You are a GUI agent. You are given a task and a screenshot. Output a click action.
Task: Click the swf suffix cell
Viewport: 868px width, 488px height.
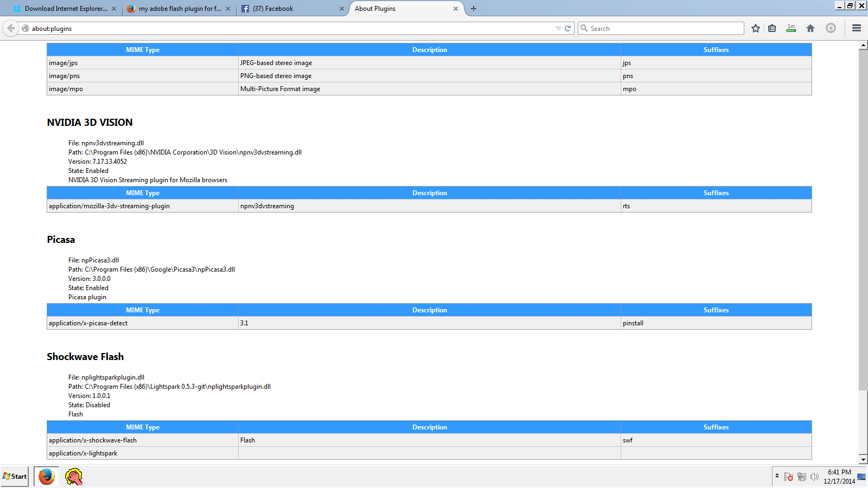click(716, 440)
